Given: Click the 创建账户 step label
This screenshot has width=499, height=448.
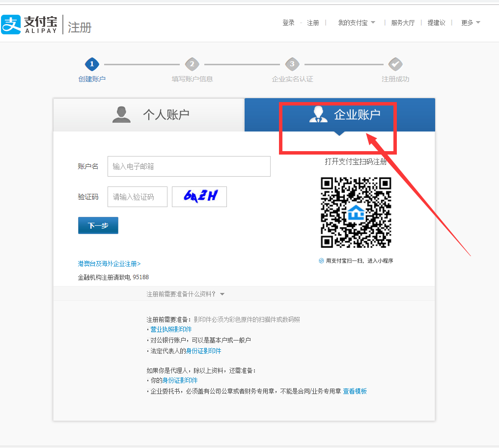Looking at the screenshot, I should coord(92,79).
